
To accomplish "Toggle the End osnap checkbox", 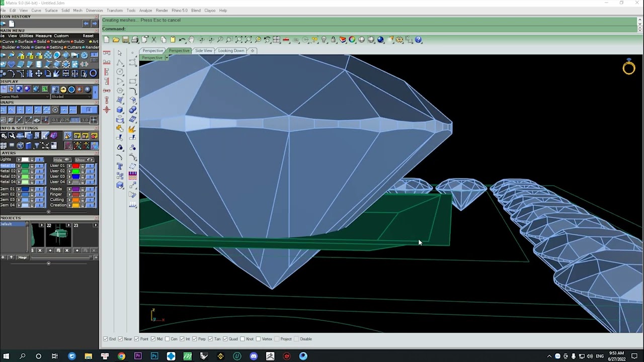I will pyautogui.click(x=106, y=339).
